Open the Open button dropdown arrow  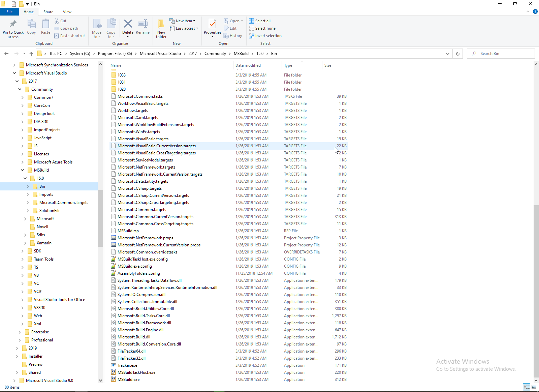coord(242,21)
